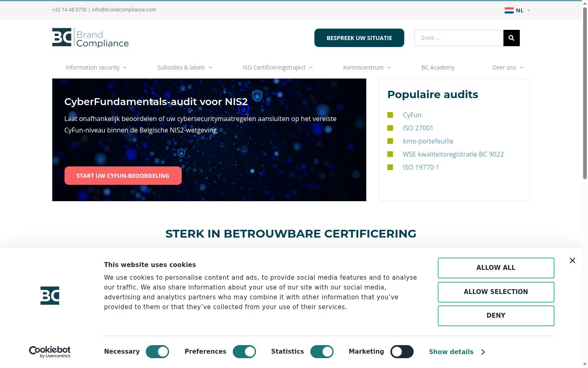Enable the Marketing cookies switch

point(402,352)
